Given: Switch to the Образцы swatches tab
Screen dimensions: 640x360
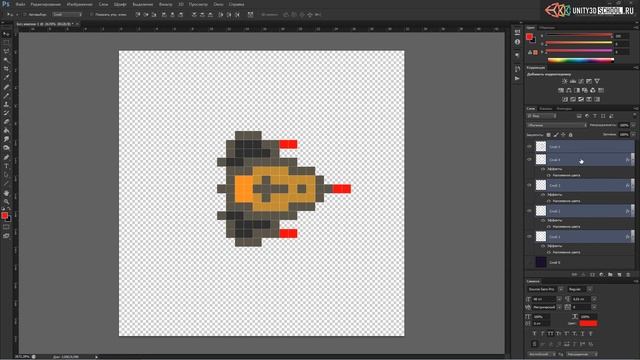Looking at the screenshot, I should click(x=547, y=28).
